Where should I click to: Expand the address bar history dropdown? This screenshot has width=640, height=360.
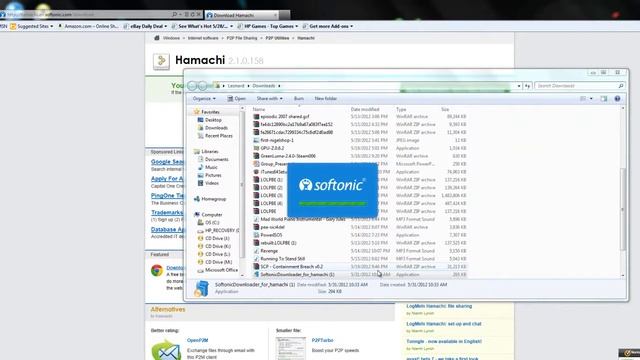tap(519, 86)
